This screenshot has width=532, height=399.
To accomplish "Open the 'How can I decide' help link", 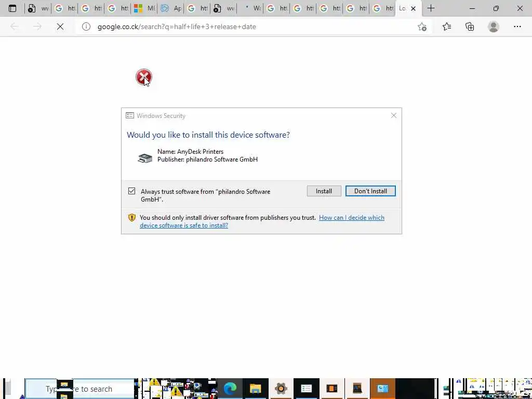I will tap(262, 221).
